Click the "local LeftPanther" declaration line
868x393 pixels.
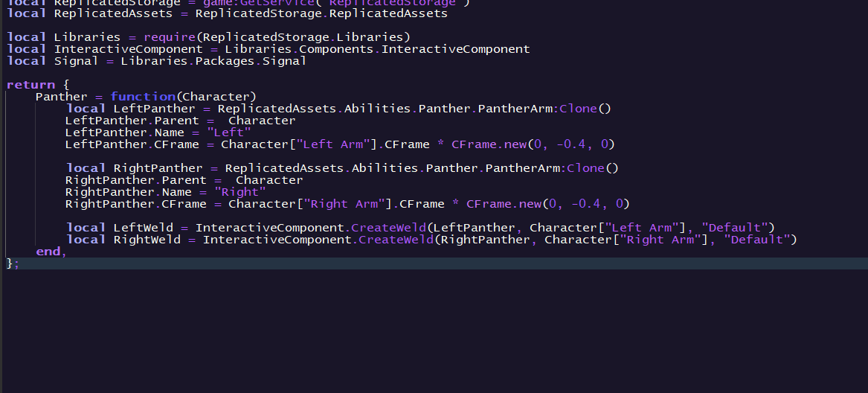[338, 109]
